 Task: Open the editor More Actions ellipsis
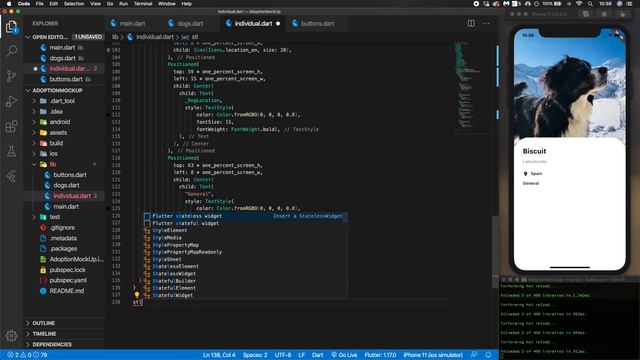[x=486, y=23]
